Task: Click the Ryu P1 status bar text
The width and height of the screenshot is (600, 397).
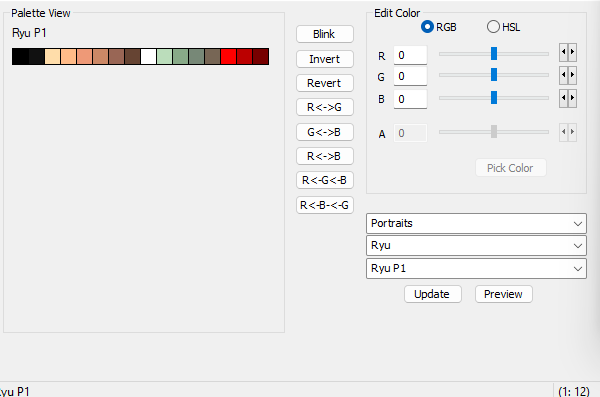Action: click(15, 391)
